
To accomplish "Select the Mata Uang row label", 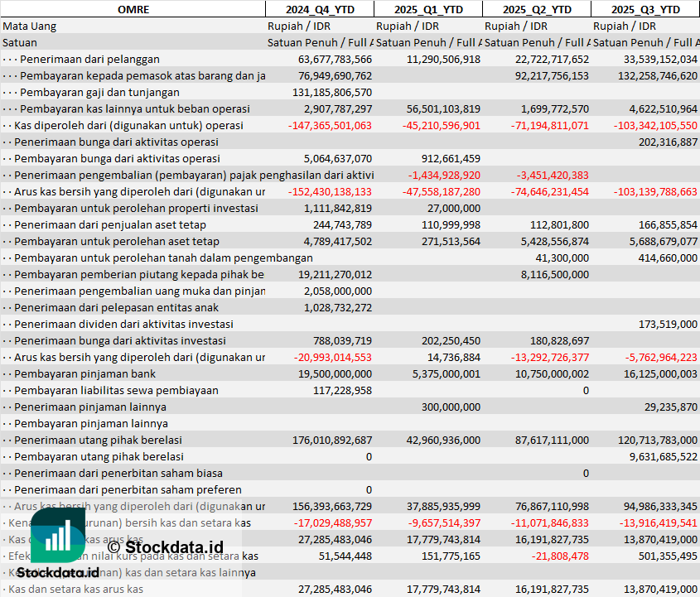I will tap(30, 26).
